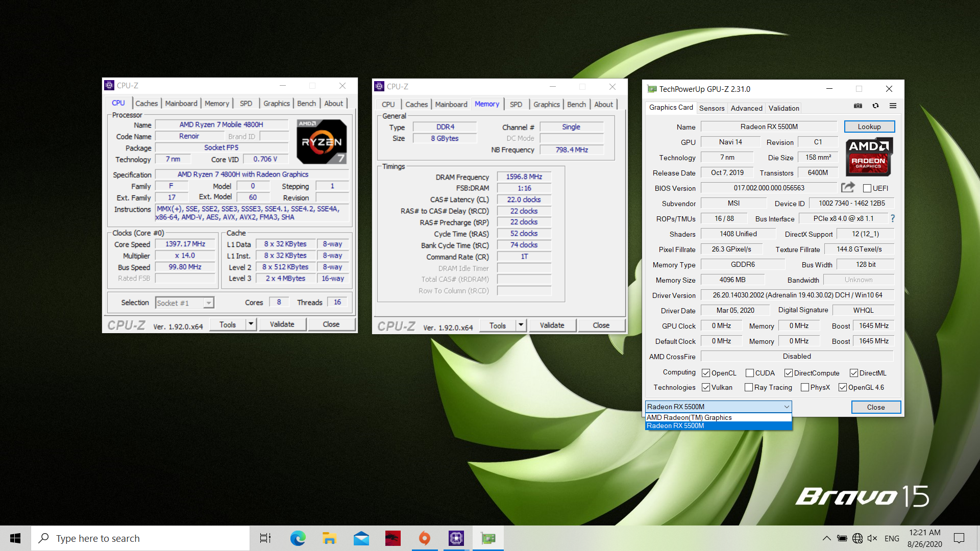Toggle the DirectCompute checkbox

789,373
